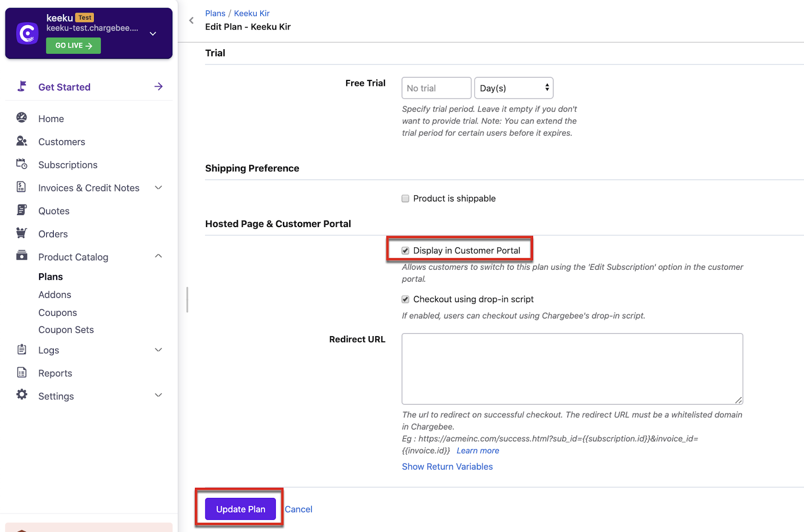
Task: Expand the Settings section in the sidebar
Action: tap(158, 395)
